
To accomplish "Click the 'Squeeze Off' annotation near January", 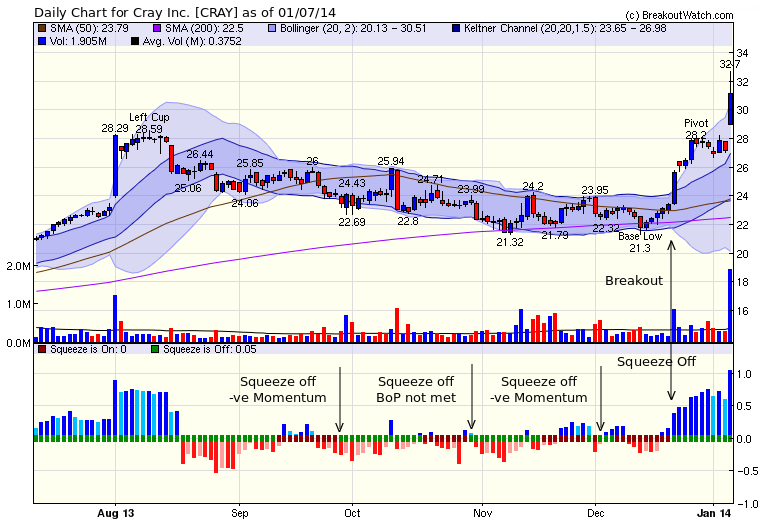I will click(656, 362).
